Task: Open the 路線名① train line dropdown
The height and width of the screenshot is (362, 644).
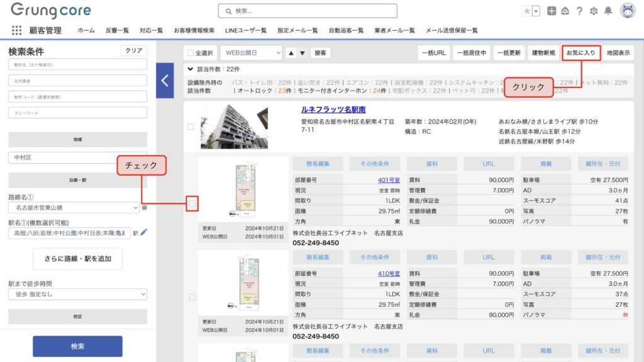Action: point(74,207)
